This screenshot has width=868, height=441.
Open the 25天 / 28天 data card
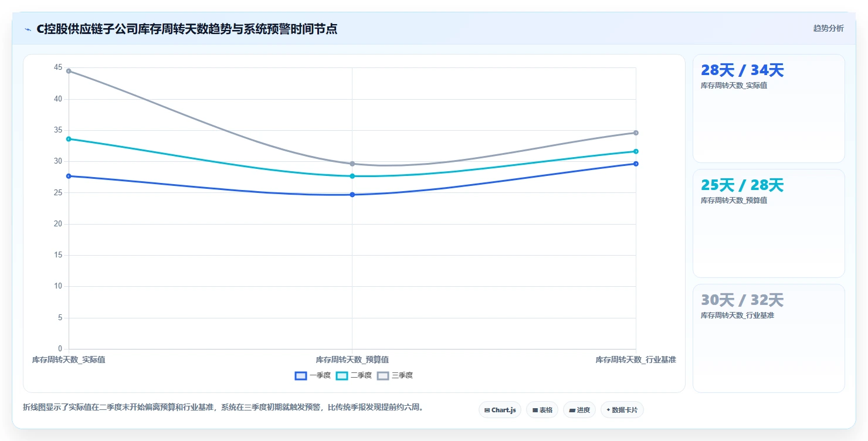pos(768,223)
